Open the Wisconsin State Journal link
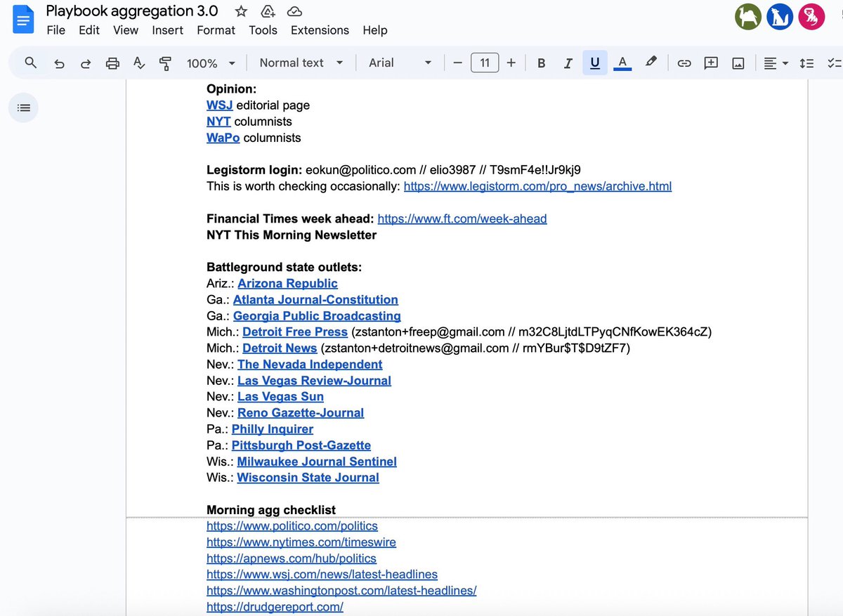843x616 pixels. [308, 478]
